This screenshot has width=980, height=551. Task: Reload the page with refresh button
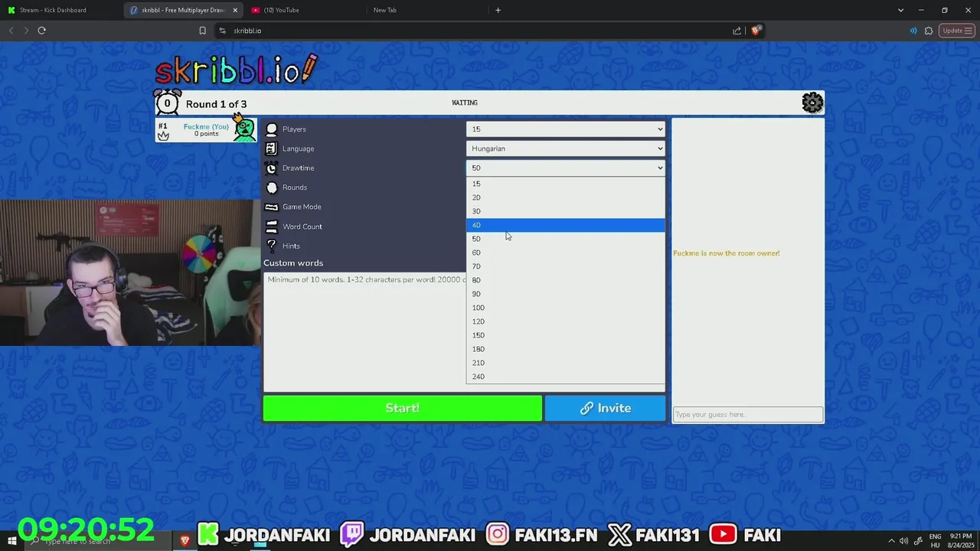[41, 31]
